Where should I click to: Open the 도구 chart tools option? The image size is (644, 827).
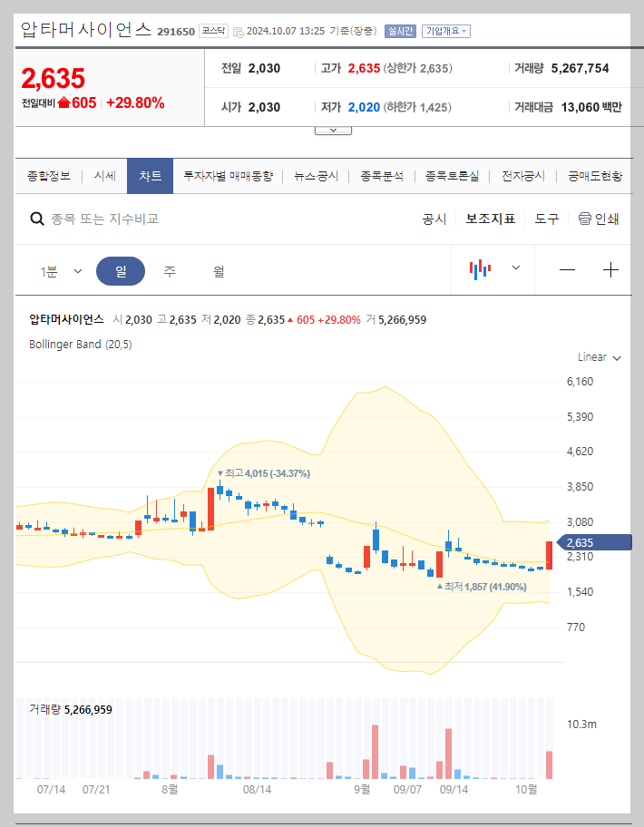[546, 219]
